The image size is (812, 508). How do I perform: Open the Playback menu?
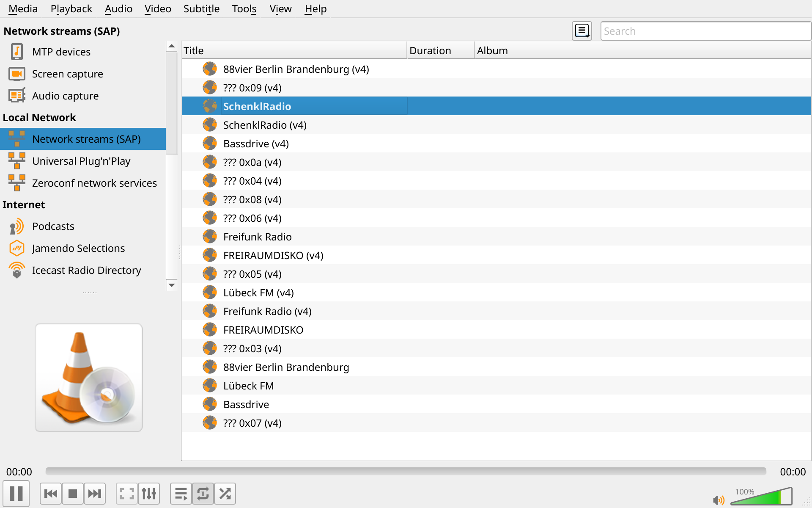pos(71,9)
